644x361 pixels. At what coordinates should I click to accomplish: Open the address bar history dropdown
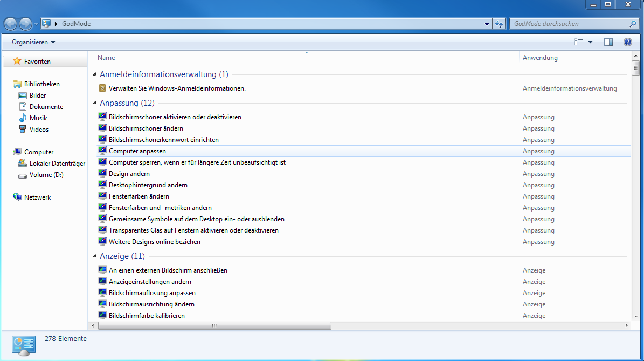(487, 24)
